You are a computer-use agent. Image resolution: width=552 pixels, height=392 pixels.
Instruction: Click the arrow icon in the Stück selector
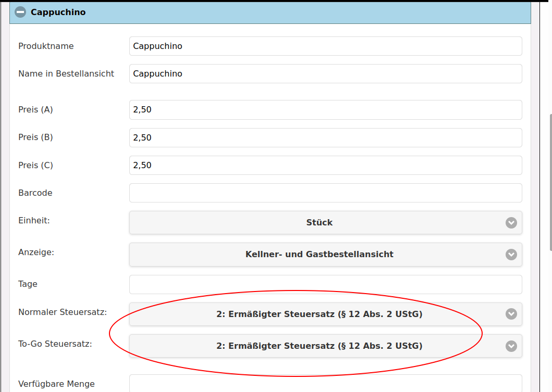(x=511, y=222)
